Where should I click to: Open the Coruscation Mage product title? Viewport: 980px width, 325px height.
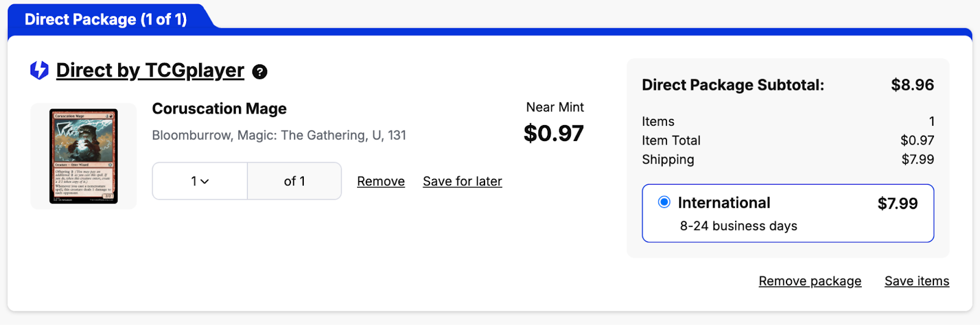(x=219, y=109)
